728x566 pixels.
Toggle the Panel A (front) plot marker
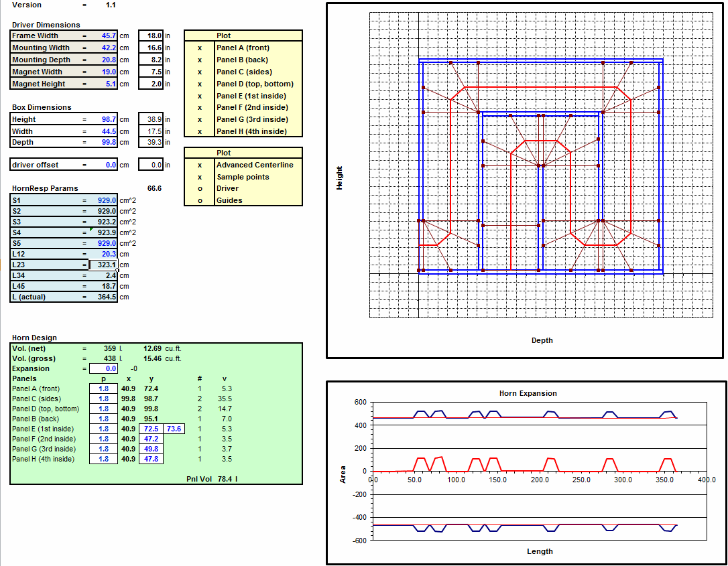tap(200, 48)
